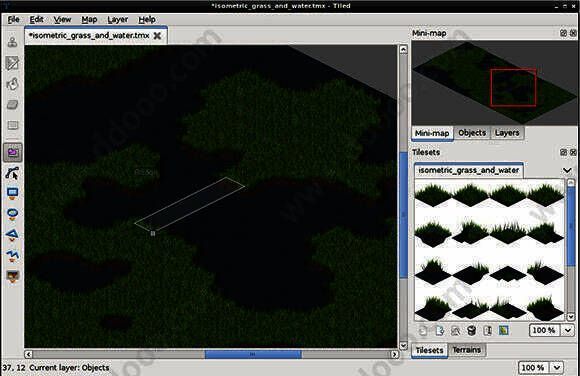Pick the Insert Ellipse tool
This screenshot has height=376, width=580.
coord(13,214)
